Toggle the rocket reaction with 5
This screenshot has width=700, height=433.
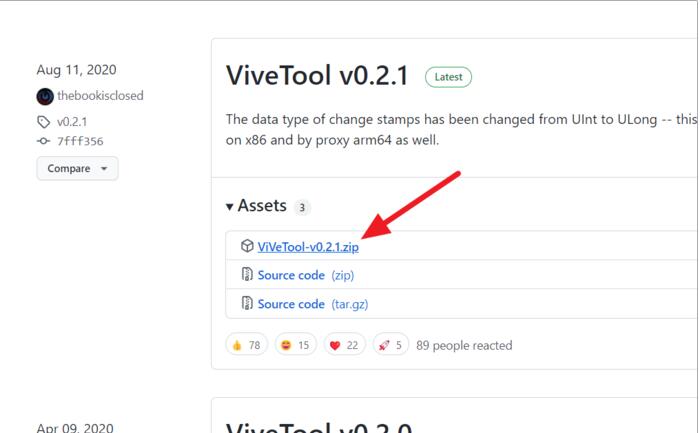coord(391,345)
